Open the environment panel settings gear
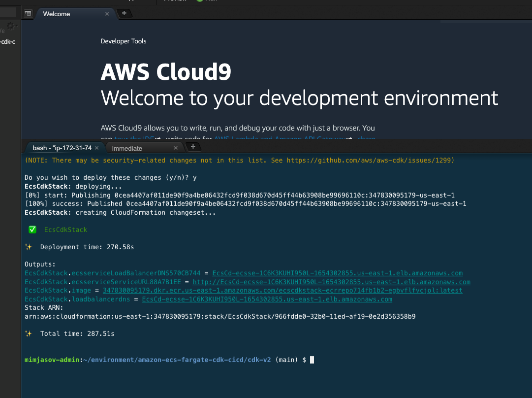The height and width of the screenshot is (398, 532). [11, 26]
